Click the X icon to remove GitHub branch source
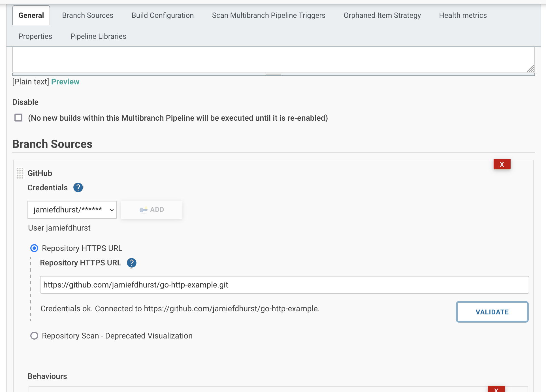This screenshot has width=546, height=392. pyautogui.click(x=502, y=164)
